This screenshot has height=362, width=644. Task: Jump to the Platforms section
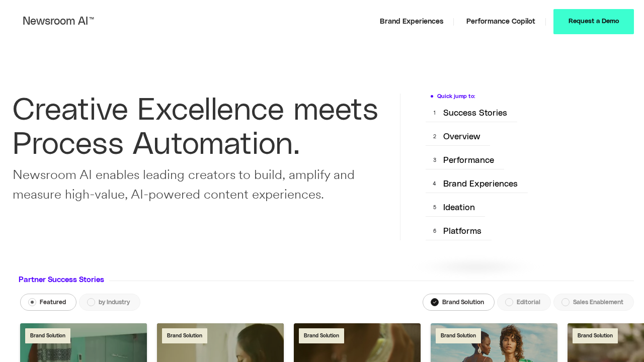pyautogui.click(x=462, y=231)
